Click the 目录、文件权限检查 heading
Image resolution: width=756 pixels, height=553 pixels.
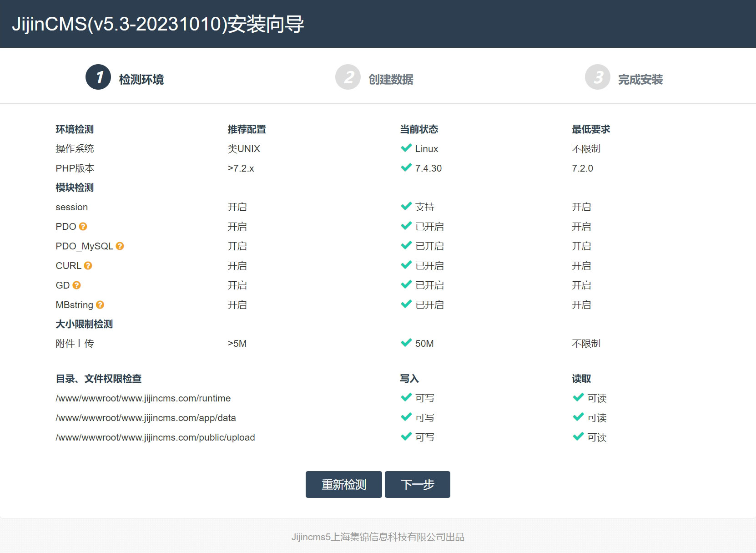click(99, 379)
